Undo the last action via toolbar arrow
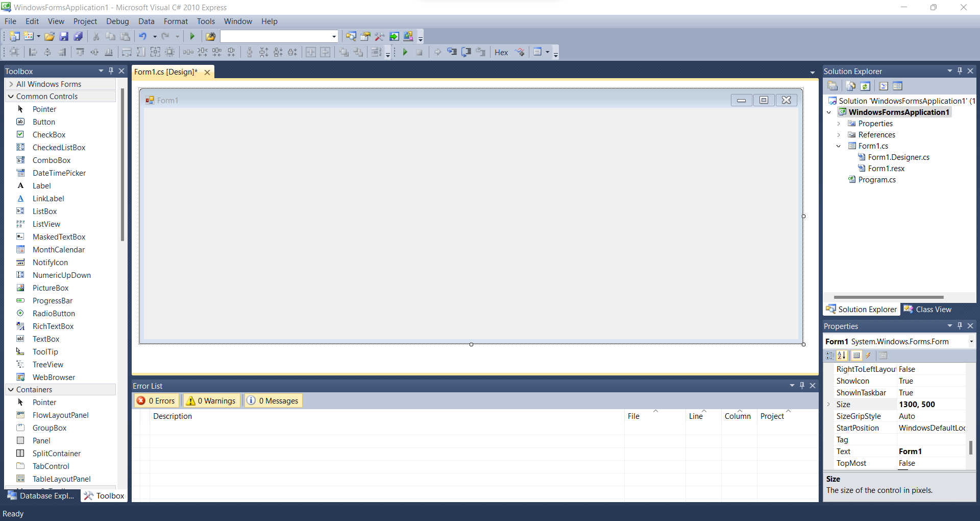This screenshot has height=521, width=980. tap(143, 36)
